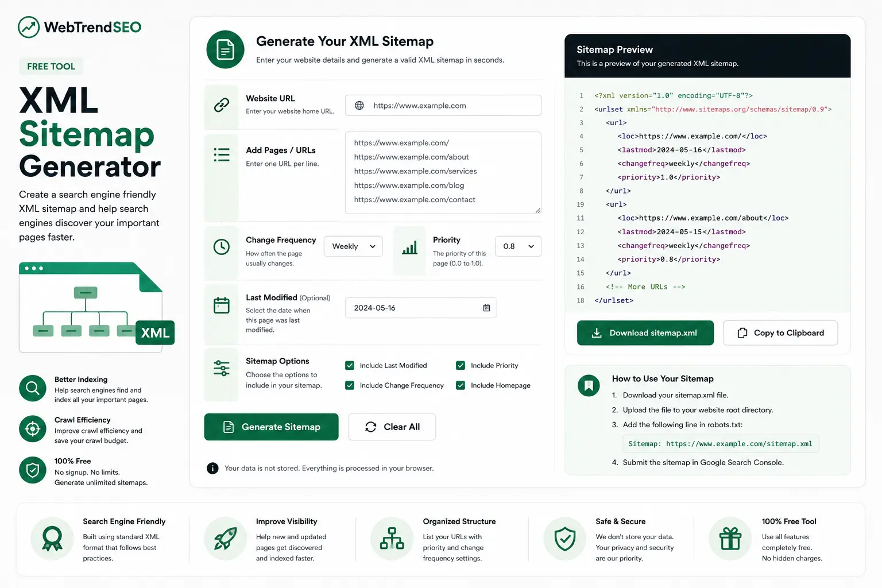Click the priority 1.0 line in preview
882x588 pixels.
pyautogui.click(x=669, y=177)
